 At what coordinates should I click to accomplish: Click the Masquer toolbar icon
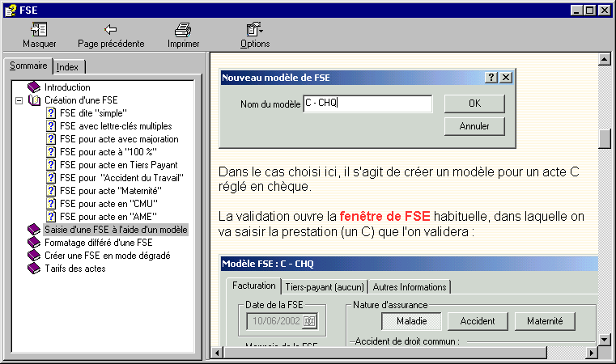pos(39,29)
